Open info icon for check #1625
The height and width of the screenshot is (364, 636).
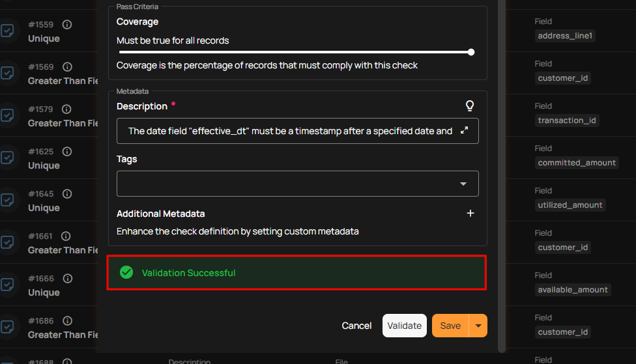click(67, 152)
